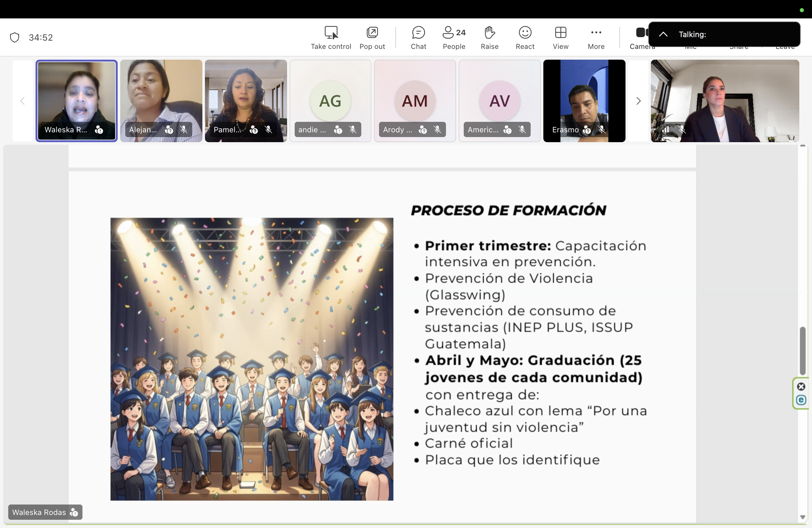Open the More options menu
This screenshot has width=812, height=528.
596,37
